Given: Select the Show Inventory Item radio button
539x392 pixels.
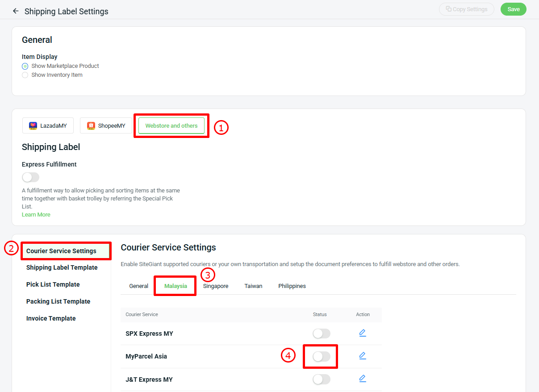Looking at the screenshot, I should [25, 75].
